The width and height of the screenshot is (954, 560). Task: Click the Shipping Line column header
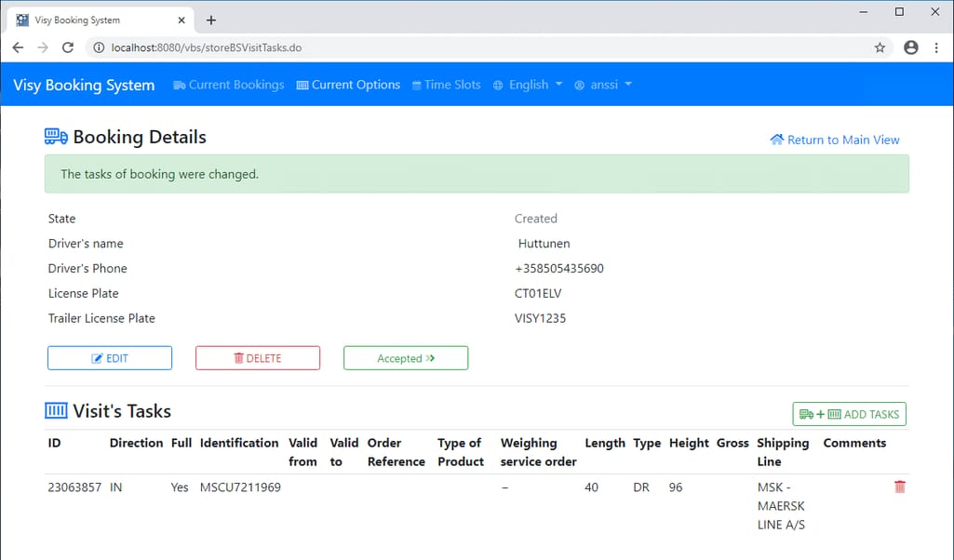click(x=783, y=452)
